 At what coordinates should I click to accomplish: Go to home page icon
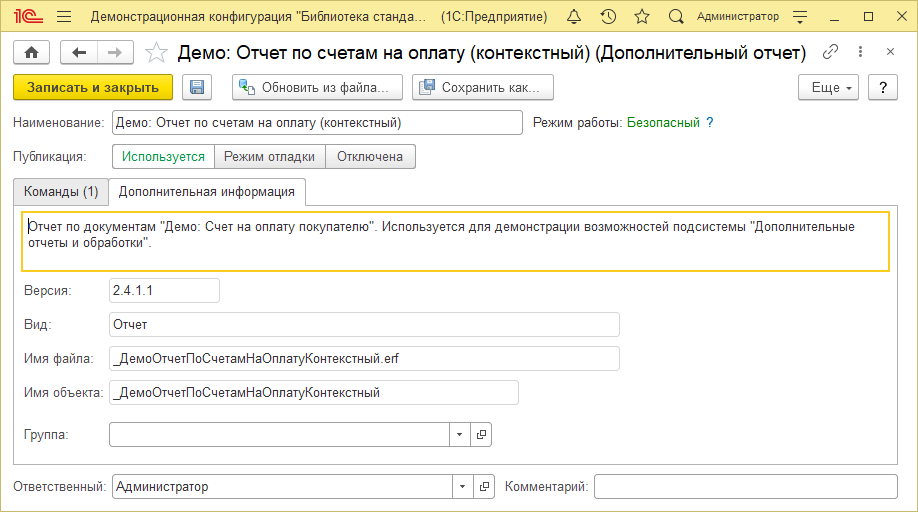[32, 53]
